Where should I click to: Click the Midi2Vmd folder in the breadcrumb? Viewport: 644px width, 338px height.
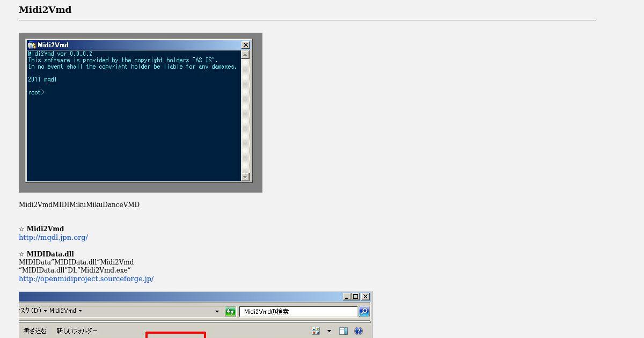(x=63, y=311)
